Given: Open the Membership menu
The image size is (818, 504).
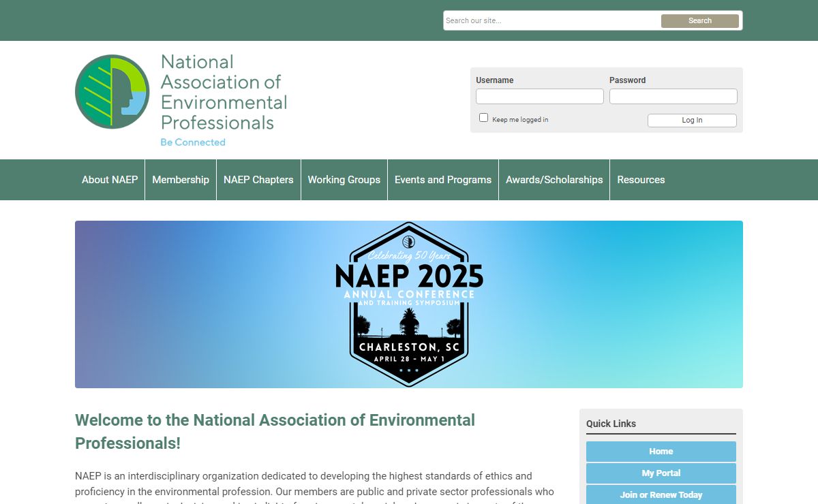Looking at the screenshot, I should click(181, 180).
